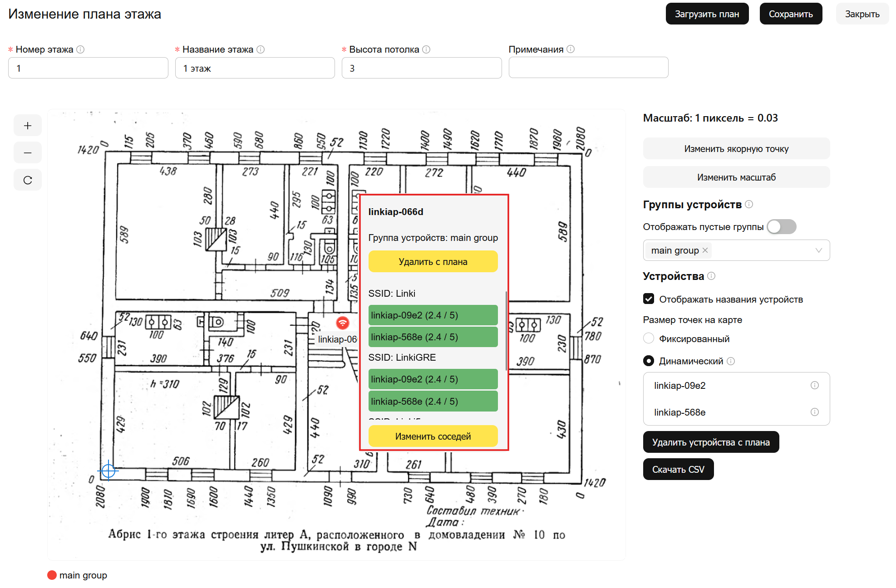Click Удалить устройства с плана button

pyautogui.click(x=711, y=442)
